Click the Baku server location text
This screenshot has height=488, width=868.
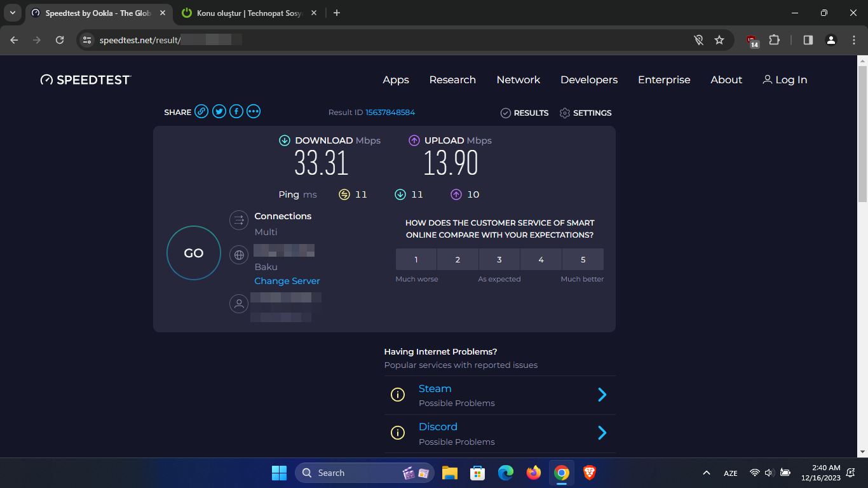pyautogui.click(x=266, y=267)
